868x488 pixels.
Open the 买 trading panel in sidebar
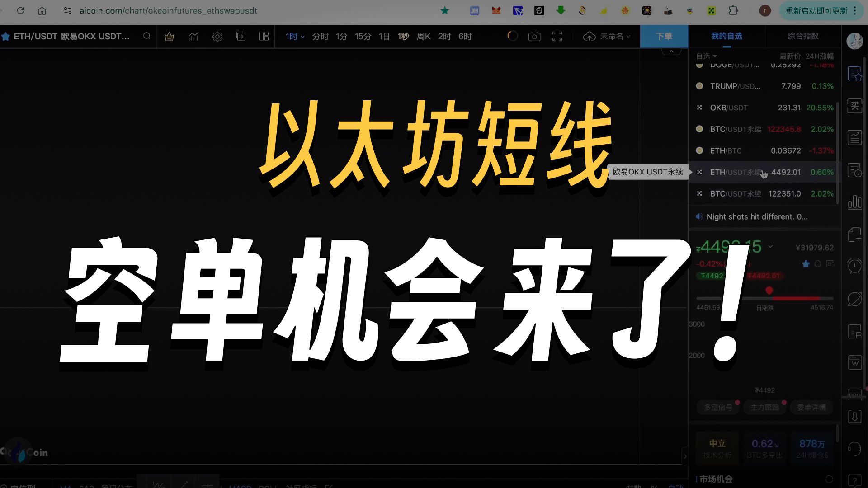pyautogui.click(x=854, y=105)
